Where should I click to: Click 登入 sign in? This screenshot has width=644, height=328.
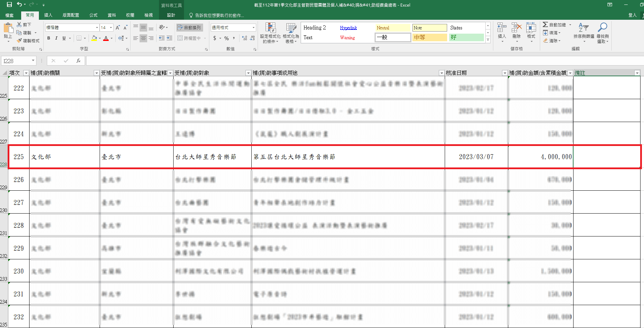pyautogui.click(x=633, y=15)
